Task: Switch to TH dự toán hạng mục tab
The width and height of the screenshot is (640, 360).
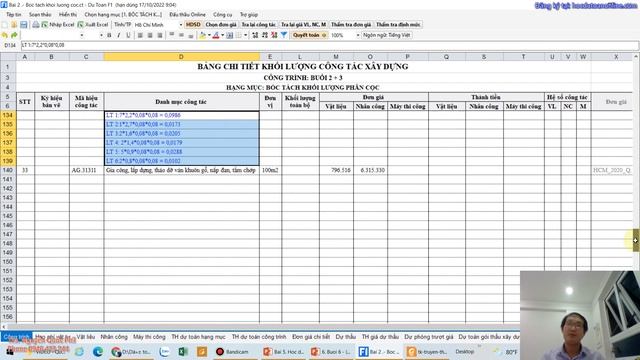Action: (x=198, y=337)
